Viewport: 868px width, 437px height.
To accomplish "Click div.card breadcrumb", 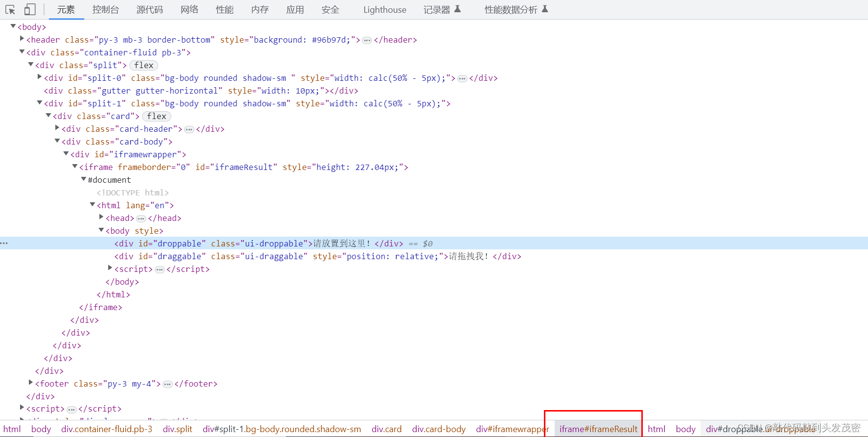I will [387, 429].
